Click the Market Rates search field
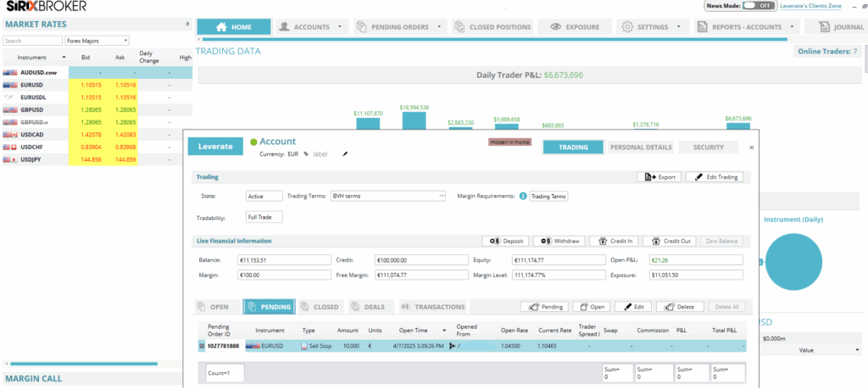 [32, 40]
